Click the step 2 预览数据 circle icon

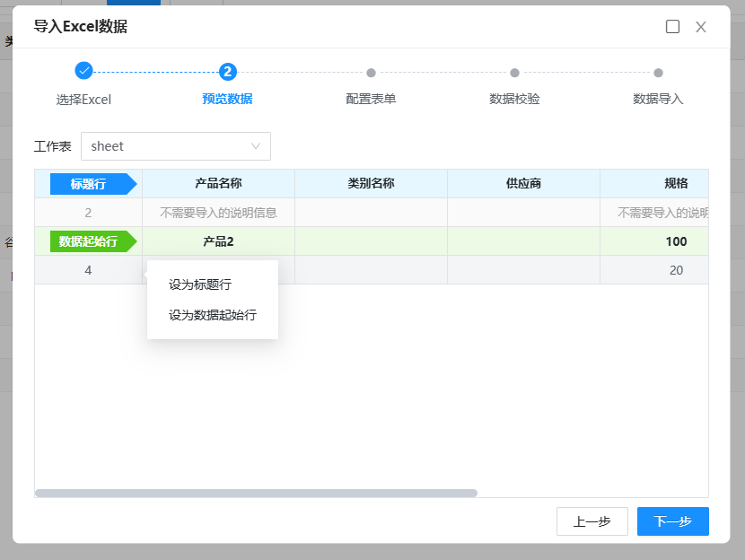click(228, 71)
